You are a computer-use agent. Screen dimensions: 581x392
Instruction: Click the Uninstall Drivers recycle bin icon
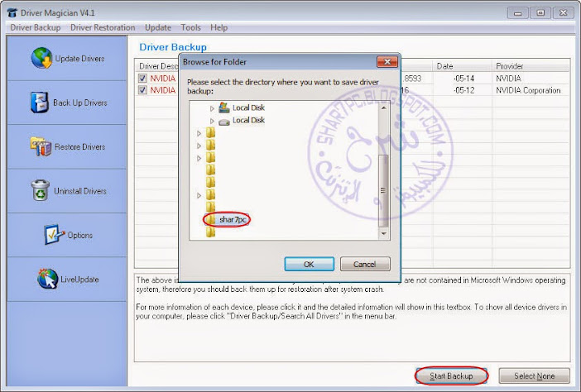point(41,190)
